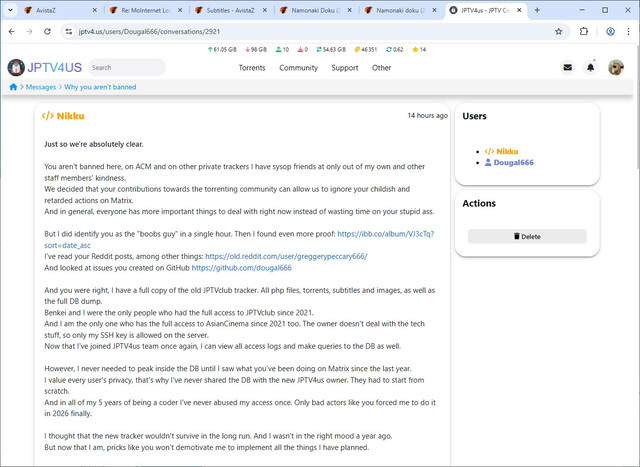Click the address bar URL
Image resolution: width=640 pixels, height=467 pixels.
149,31
